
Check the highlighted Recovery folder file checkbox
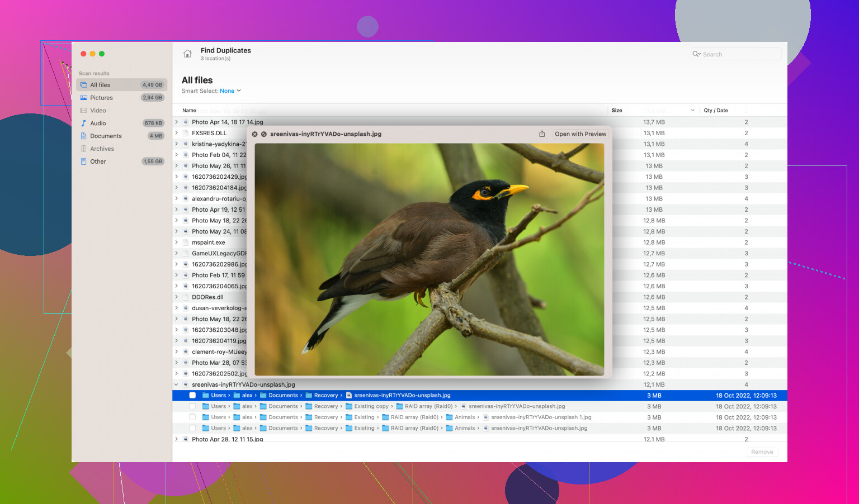(x=192, y=396)
